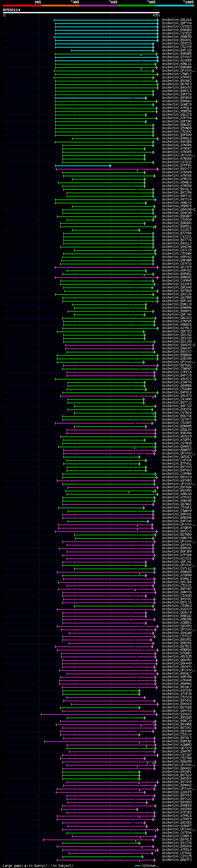
Task: Select hit label UniRef100_Q94CH8-2
Action: tap(179, 209)
